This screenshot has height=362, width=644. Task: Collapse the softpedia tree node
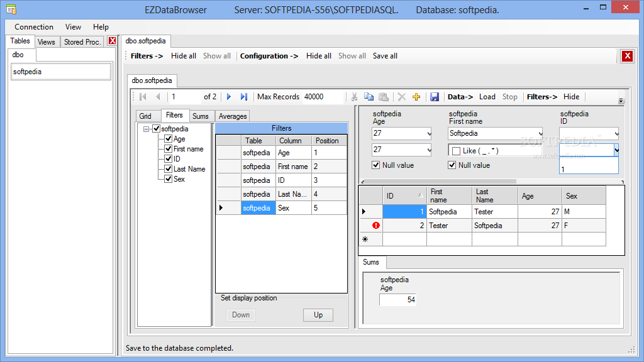click(x=146, y=129)
